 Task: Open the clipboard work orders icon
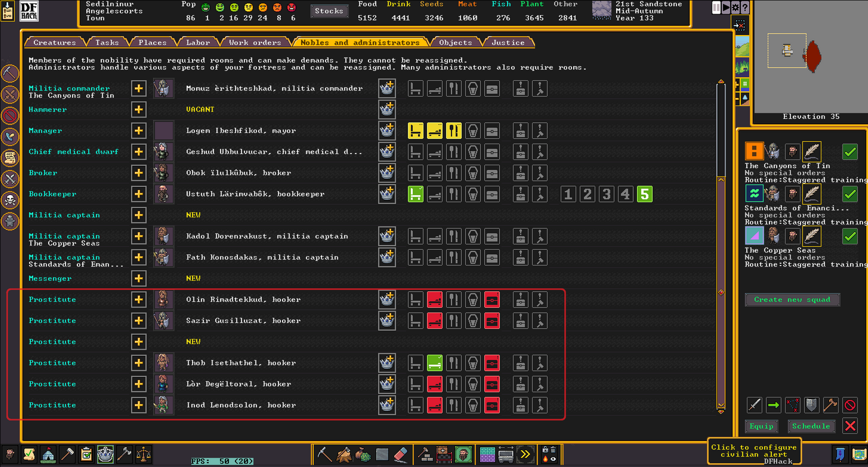point(86,454)
